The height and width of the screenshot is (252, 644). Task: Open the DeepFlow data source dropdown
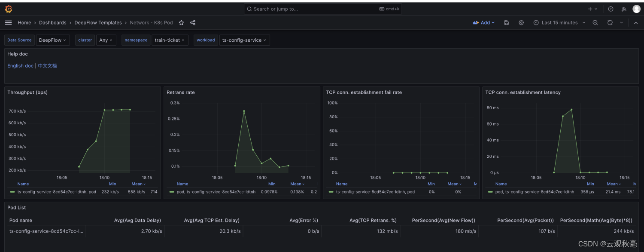click(x=53, y=40)
